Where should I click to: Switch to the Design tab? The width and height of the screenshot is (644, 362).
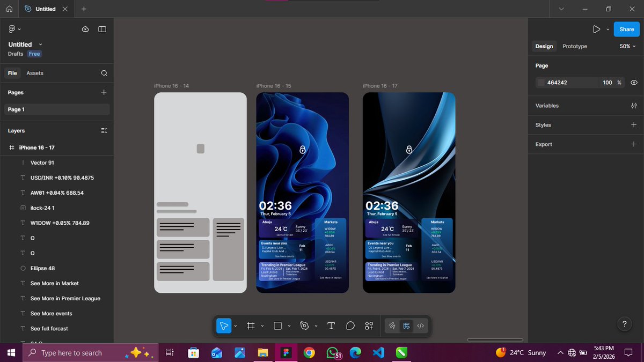544,46
